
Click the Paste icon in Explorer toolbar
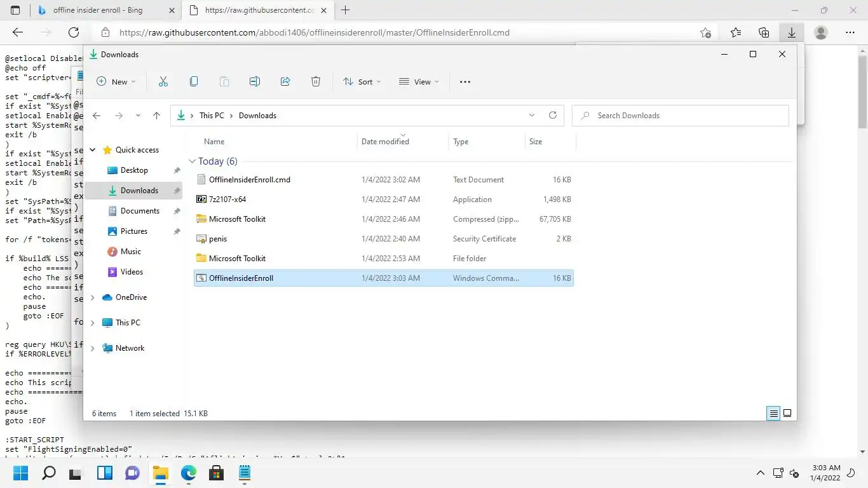(224, 81)
